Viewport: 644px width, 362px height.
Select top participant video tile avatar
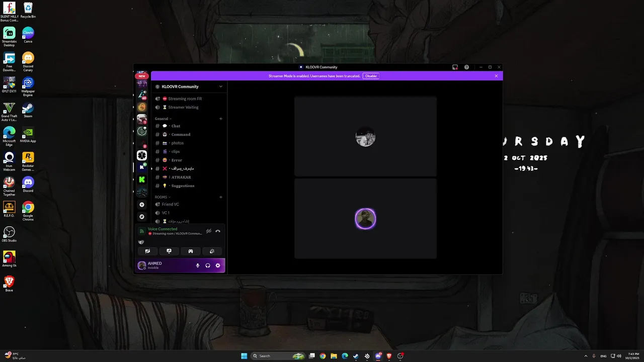[x=365, y=137]
